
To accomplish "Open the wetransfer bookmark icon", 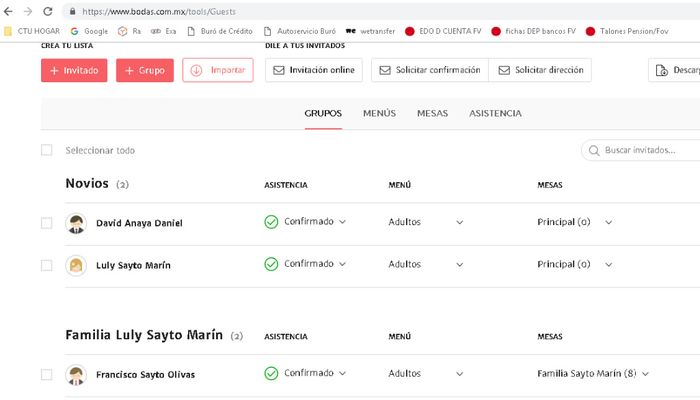I will [351, 31].
